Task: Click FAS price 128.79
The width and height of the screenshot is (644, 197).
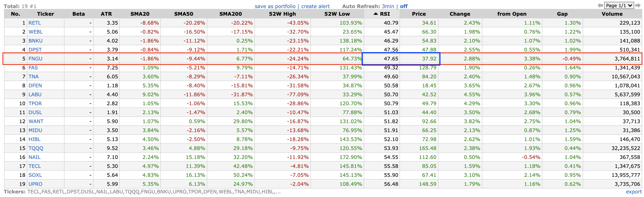Action: pos(427,68)
